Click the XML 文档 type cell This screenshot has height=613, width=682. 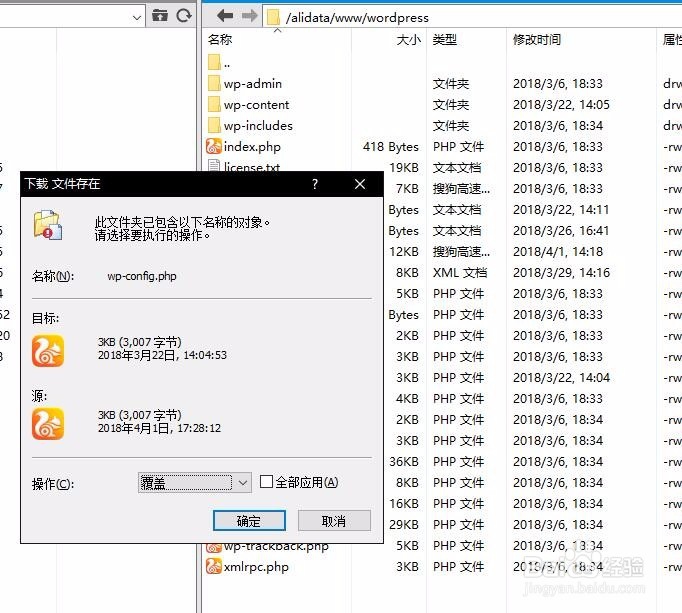pos(460,273)
